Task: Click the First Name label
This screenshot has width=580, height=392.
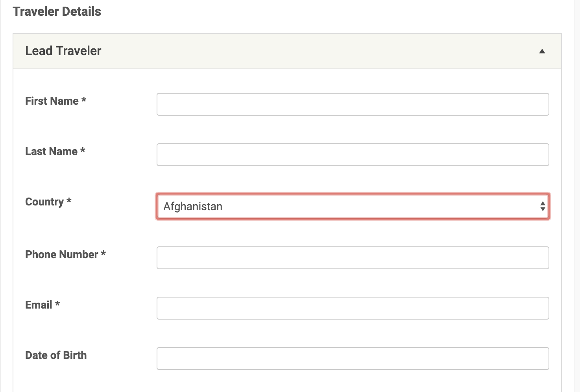Action: 52,101
